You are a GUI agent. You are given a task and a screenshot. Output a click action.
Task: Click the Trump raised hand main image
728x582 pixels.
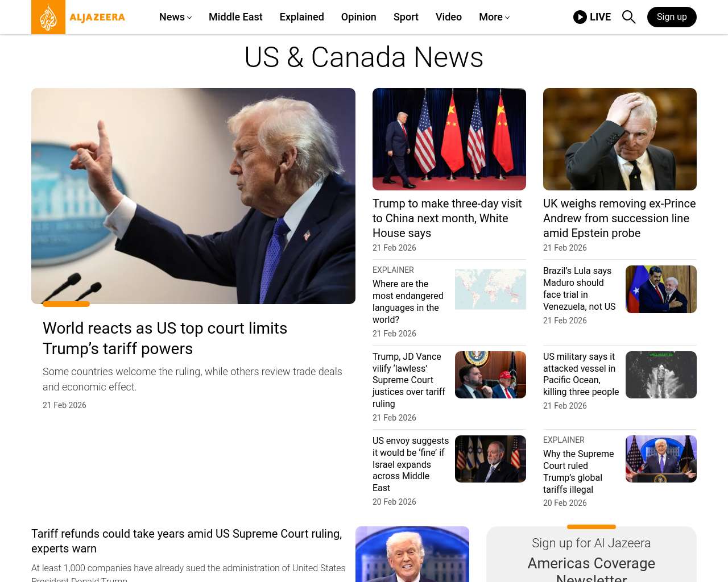coord(193,196)
